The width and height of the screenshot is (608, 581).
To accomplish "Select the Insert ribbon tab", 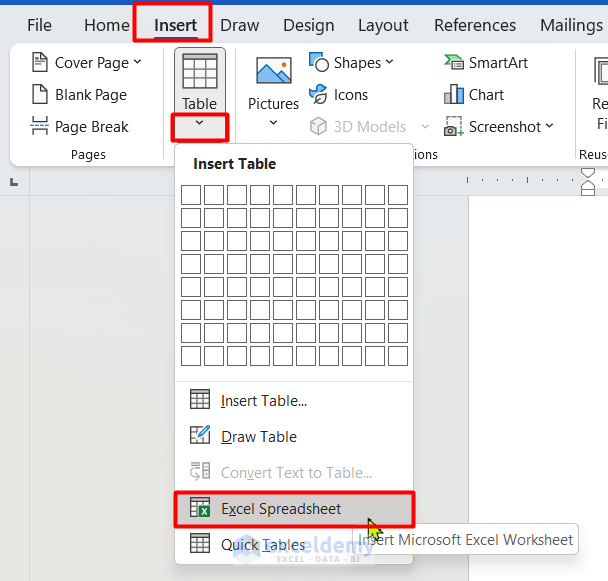I will coord(175,26).
